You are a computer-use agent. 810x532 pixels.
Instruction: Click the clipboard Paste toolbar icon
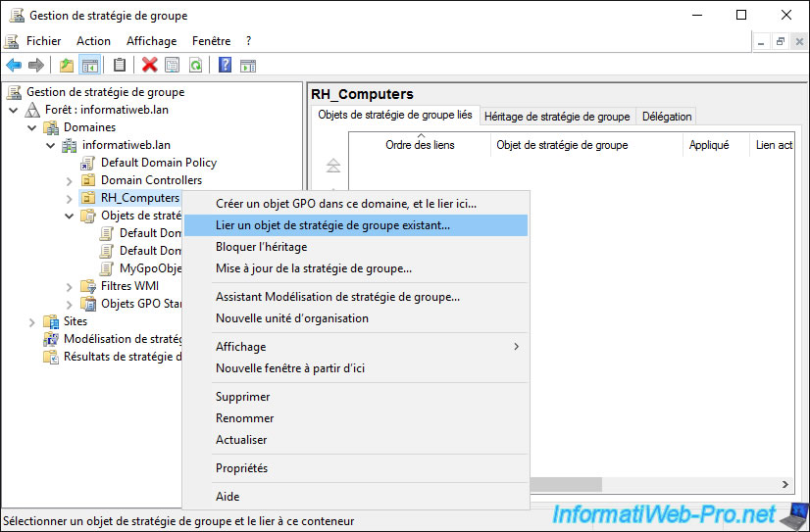pyautogui.click(x=120, y=65)
